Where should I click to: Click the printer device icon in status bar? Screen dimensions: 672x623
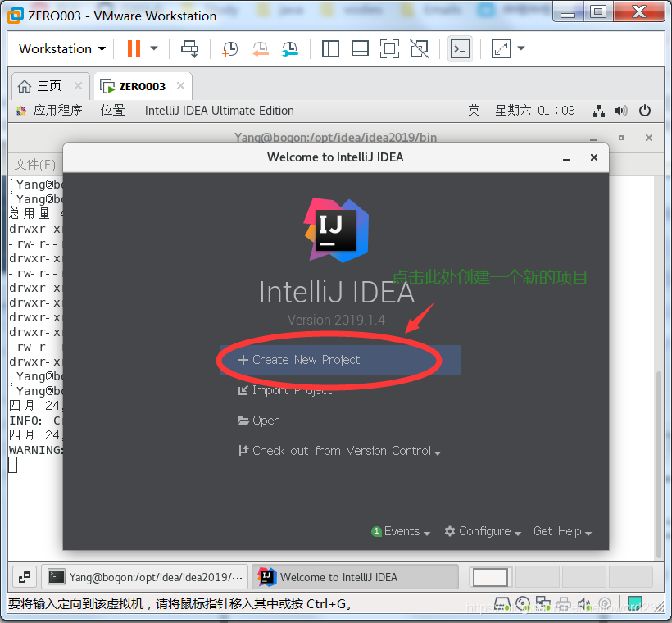(564, 604)
